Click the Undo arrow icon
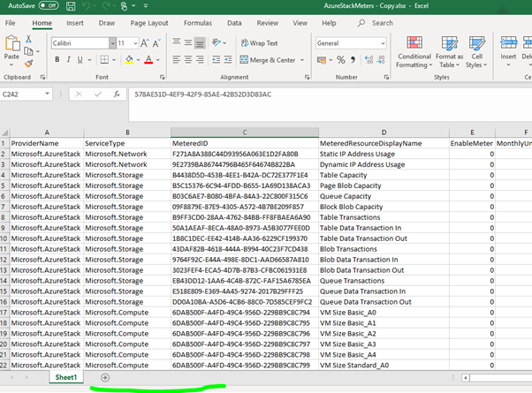 point(87,6)
